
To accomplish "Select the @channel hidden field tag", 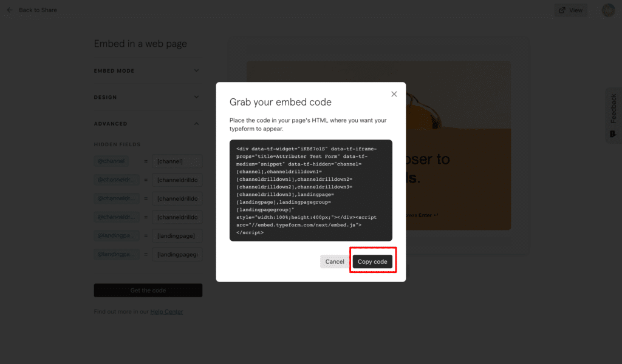I will (111, 161).
